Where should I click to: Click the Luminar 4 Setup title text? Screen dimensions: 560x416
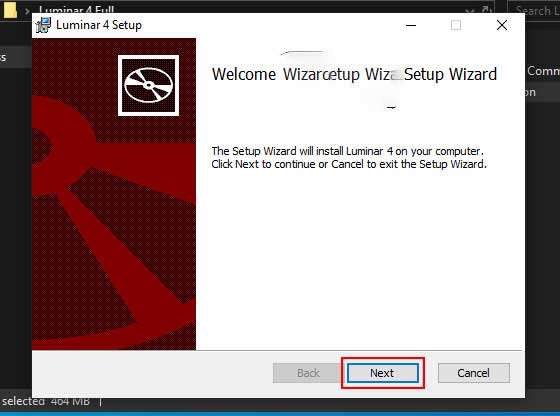click(99, 25)
